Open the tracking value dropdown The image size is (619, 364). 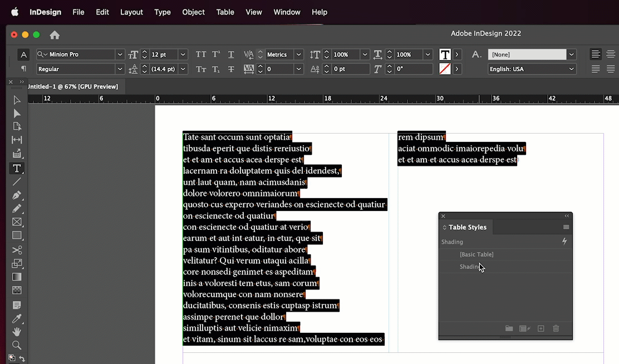[299, 69]
